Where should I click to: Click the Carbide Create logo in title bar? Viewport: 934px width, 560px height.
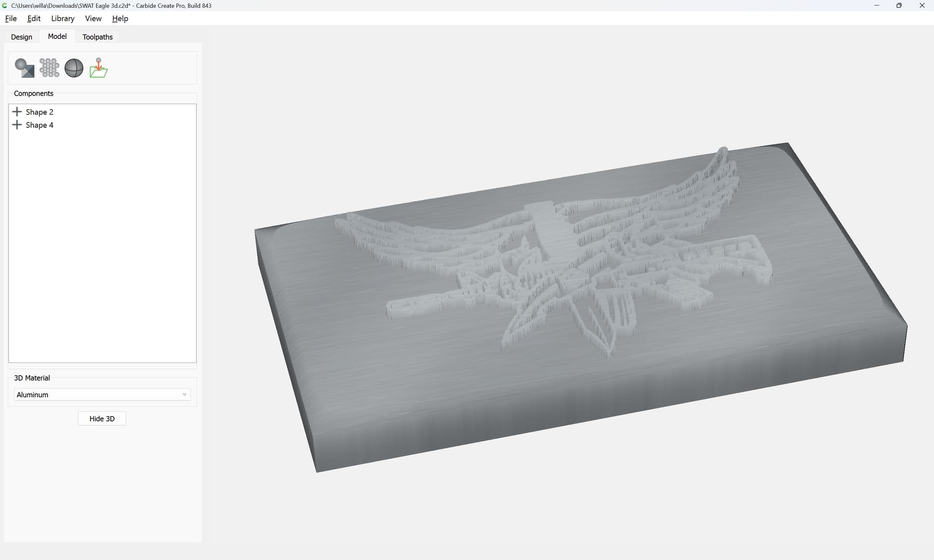point(5,5)
